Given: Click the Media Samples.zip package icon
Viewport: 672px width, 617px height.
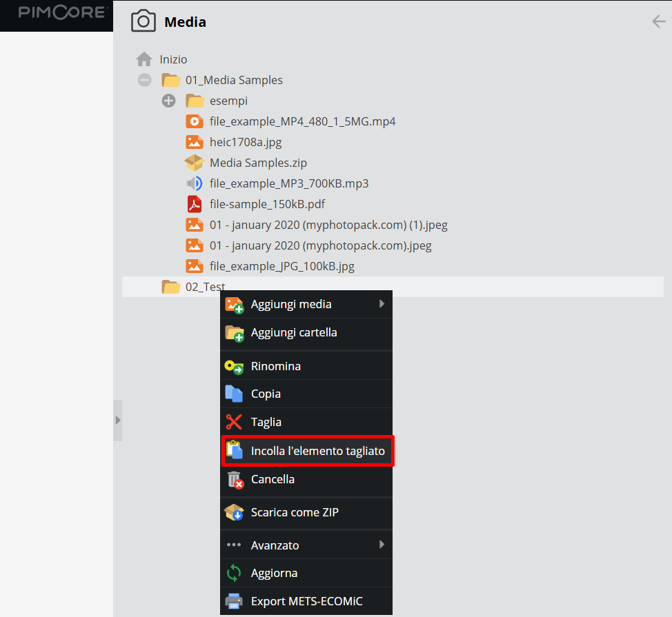Looking at the screenshot, I should (x=195, y=163).
